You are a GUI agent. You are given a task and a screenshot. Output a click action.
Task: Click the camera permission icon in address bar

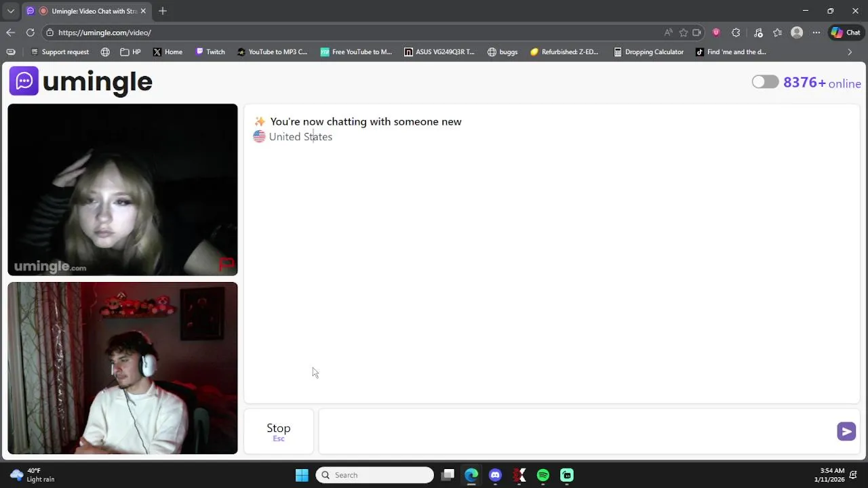coord(696,33)
